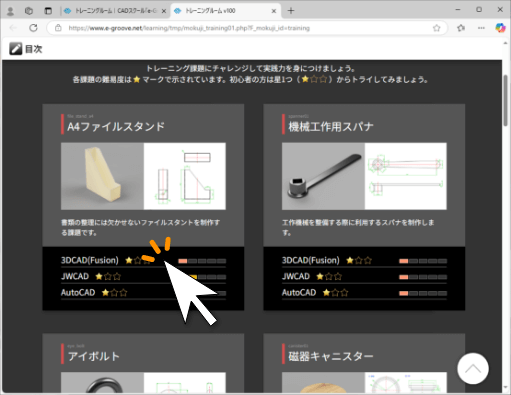
Task: Click the e-groove.net address bar
Action: [x=247, y=28]
